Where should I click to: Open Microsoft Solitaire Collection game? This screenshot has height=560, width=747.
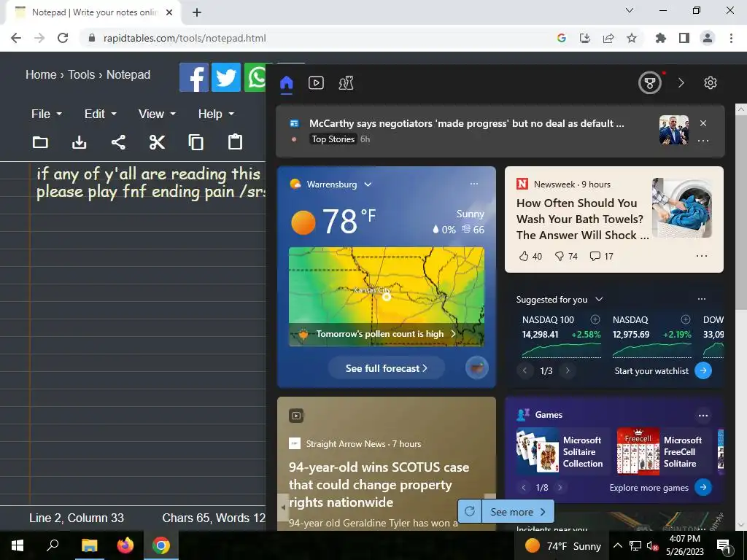[561, 452]
